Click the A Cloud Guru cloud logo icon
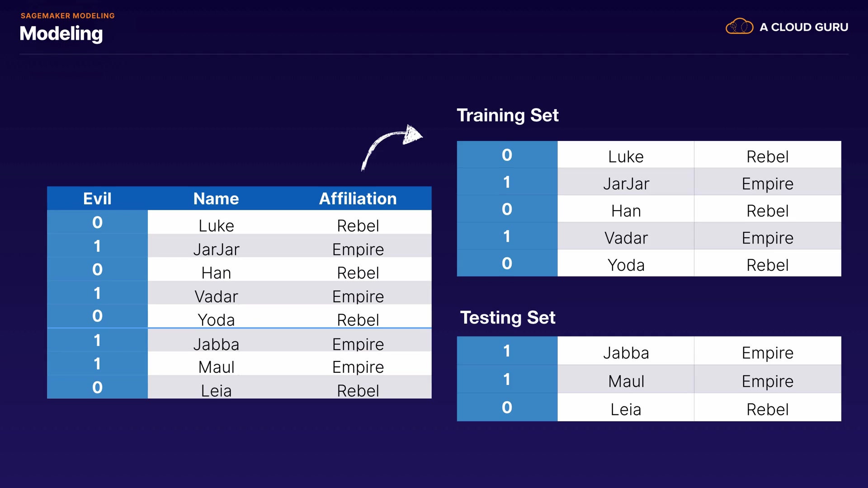868x488 pixels. click(739, 27)
